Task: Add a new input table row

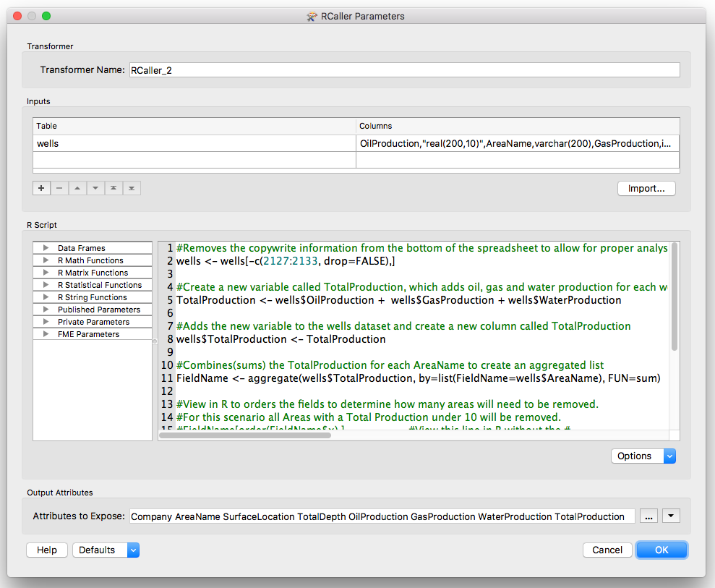Action: [41, 188]
